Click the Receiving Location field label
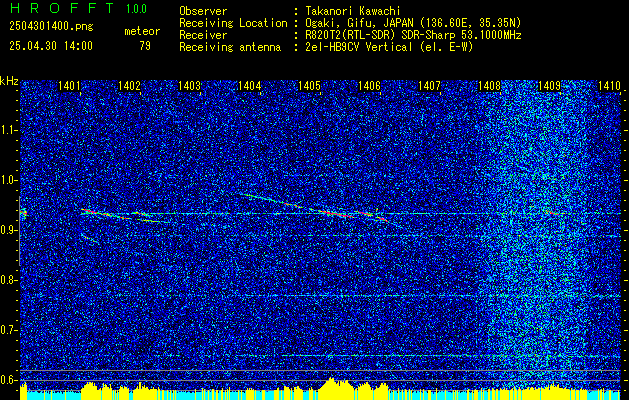 (233, 23)
